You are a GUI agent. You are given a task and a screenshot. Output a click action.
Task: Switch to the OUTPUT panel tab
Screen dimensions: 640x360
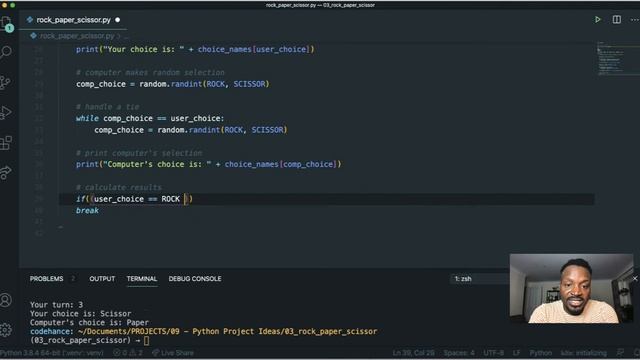pyautogui.click(x=102, y=279)
